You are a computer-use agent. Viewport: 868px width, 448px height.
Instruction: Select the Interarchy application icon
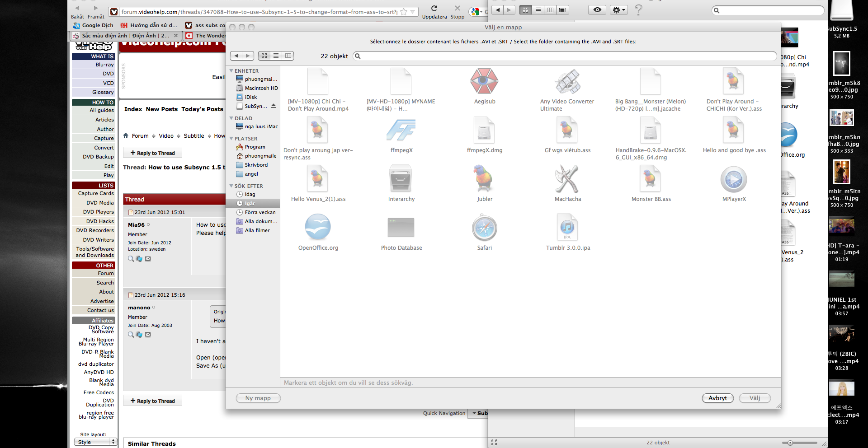pyautogui.click(x=401, y=179)
